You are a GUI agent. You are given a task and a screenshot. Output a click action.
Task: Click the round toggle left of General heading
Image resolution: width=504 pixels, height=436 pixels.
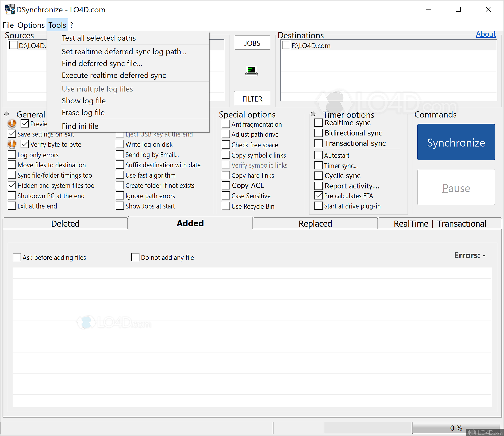click(7, 114)
